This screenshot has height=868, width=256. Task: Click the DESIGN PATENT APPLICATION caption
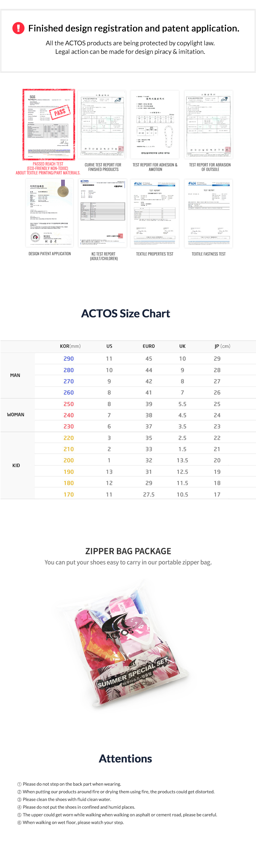click(50, 254)
